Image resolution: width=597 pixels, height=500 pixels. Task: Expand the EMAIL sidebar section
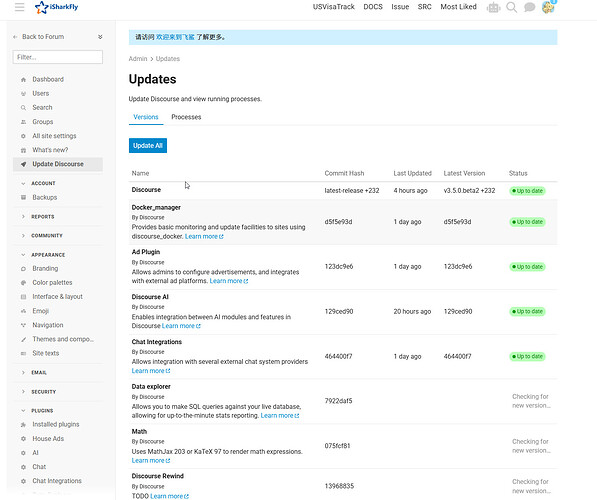click(x=39, y=372)
